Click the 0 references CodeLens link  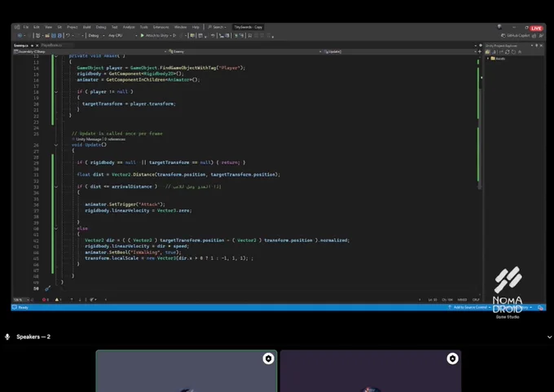point(115,139)
